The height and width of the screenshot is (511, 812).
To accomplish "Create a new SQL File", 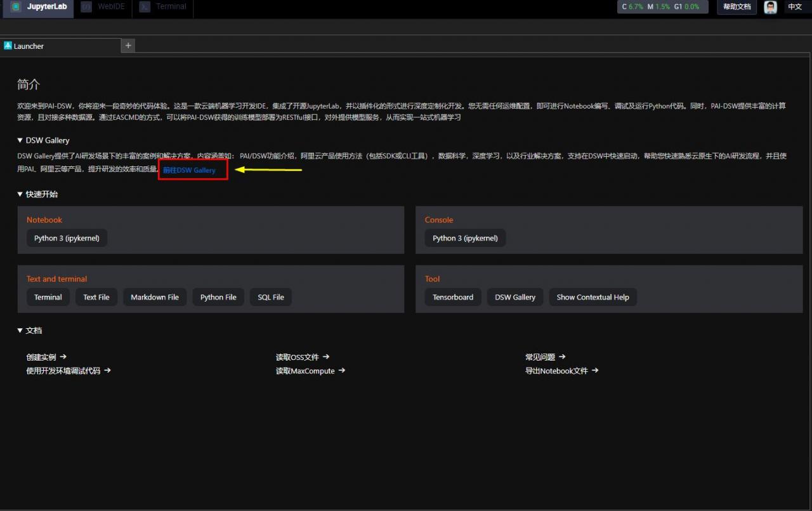I will pyautogui.click(x=271, y=297).
